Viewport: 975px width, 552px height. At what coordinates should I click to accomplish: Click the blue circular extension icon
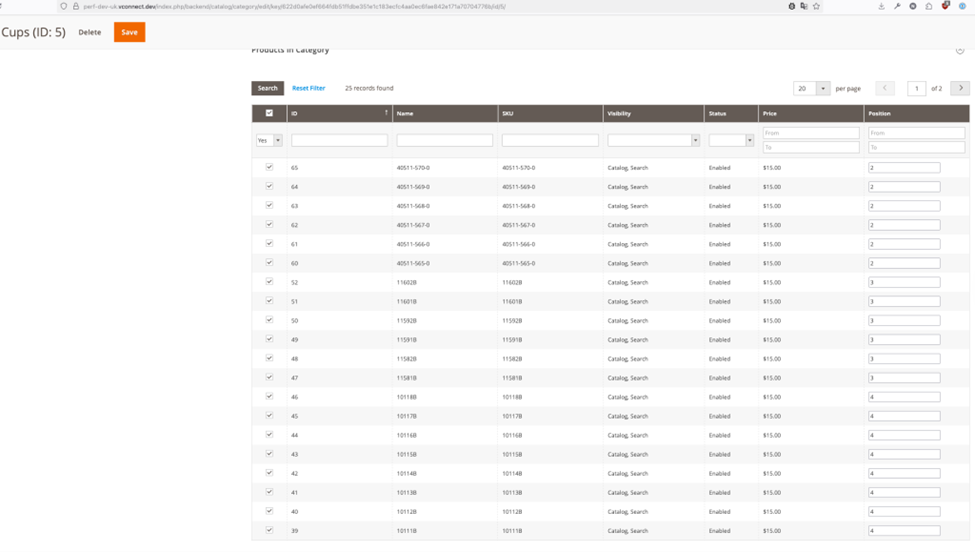click(x=962, y=6)
